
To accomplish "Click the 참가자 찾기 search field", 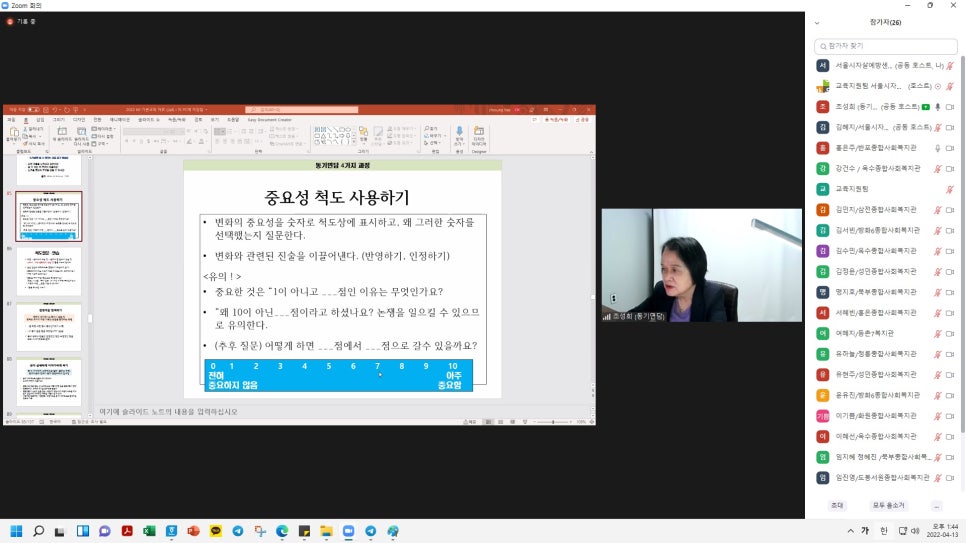I will click(885, 45).
